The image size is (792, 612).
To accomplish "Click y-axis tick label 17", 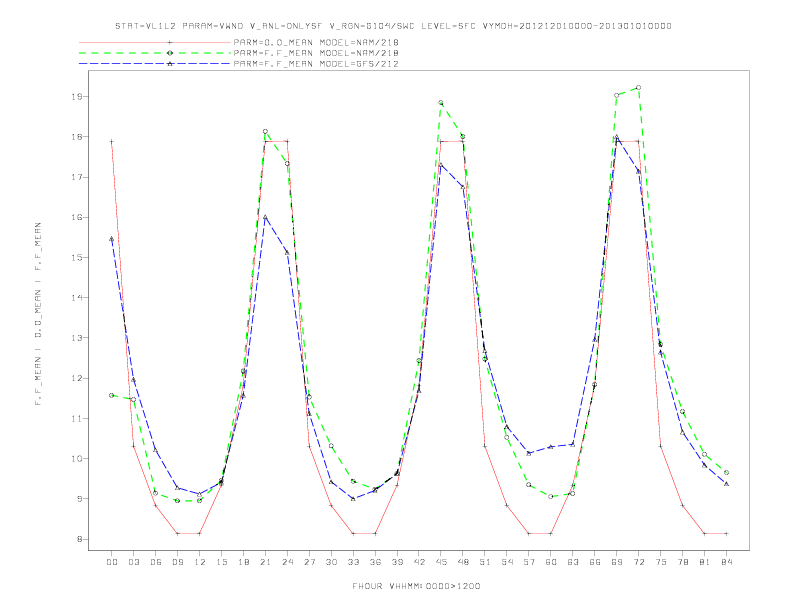I will click(x=78, y=177).
